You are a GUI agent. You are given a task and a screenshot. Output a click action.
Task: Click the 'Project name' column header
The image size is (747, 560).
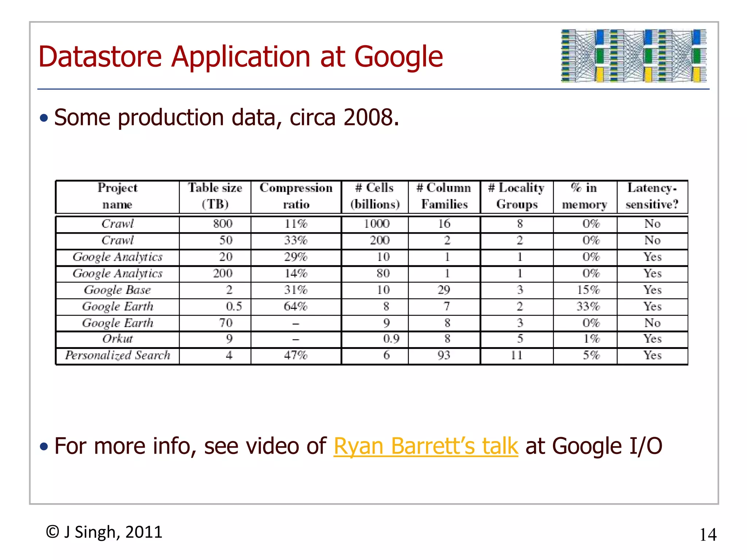pos(117,196)
